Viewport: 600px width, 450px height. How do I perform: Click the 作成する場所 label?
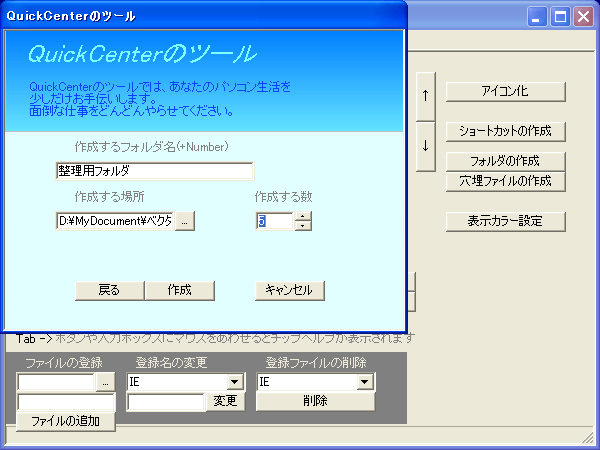(x=109, y=197)
